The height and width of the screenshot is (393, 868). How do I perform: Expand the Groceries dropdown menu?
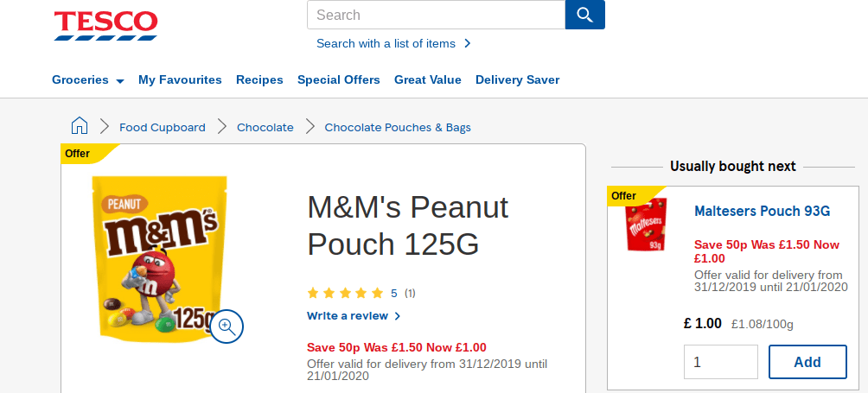(87, 79)
